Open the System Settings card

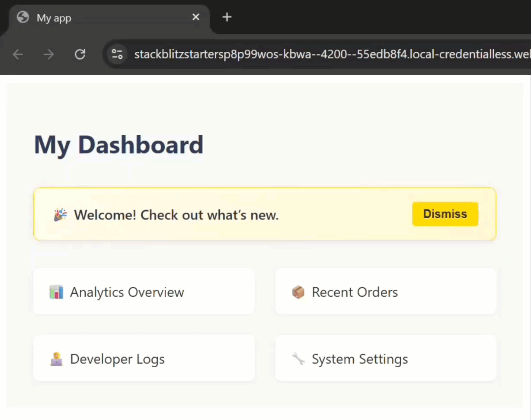(386, 358)
